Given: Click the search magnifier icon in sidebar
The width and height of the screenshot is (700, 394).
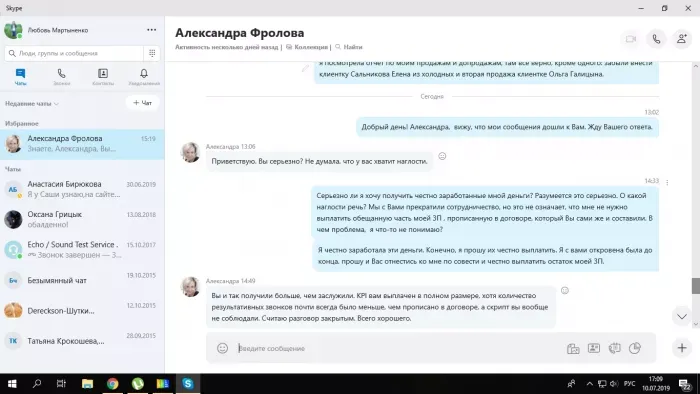Looking at the screenshot, I should [12, 53].
